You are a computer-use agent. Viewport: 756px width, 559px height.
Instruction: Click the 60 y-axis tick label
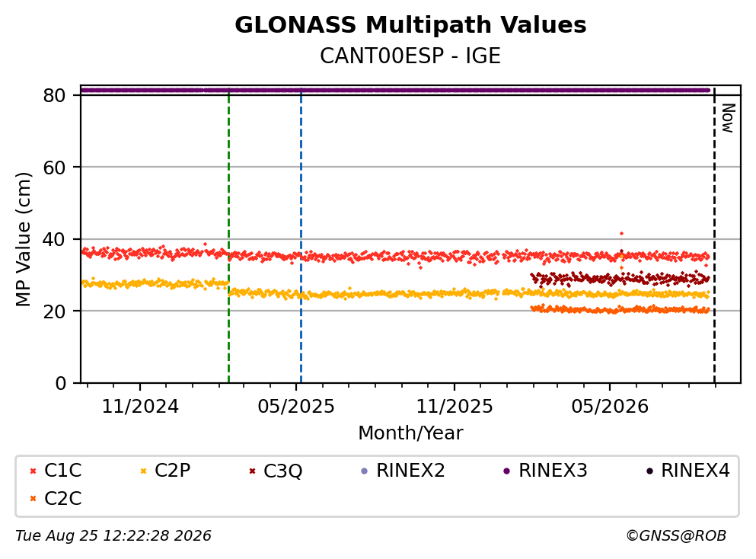click(54, 168)
